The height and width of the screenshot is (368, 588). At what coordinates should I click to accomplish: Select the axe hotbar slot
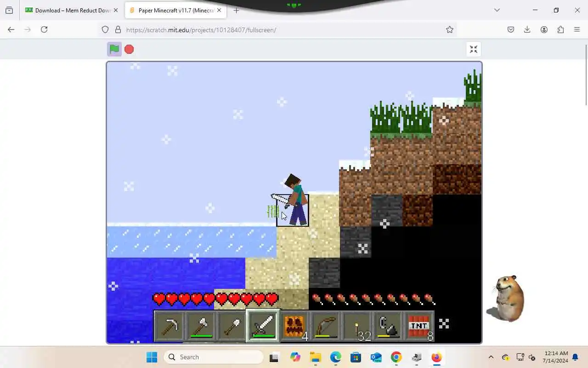pyautogui.click(x=200, y=326)
